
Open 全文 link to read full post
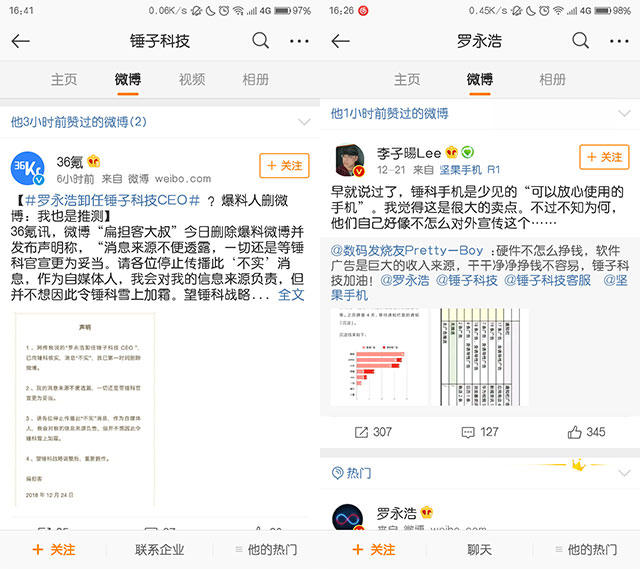point(291,295)
